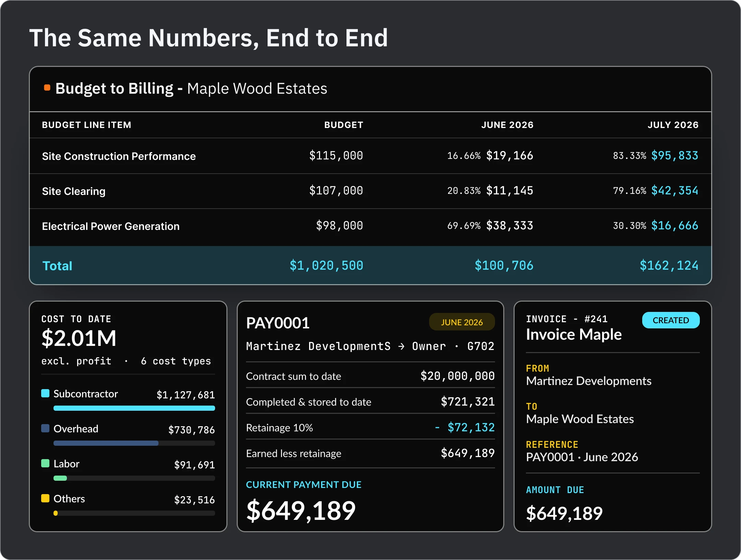Image resolution: width=741 pixels, height=560 pixels.
Task: Click the CREATED status badge on the invoice
Action: point(671,320)
